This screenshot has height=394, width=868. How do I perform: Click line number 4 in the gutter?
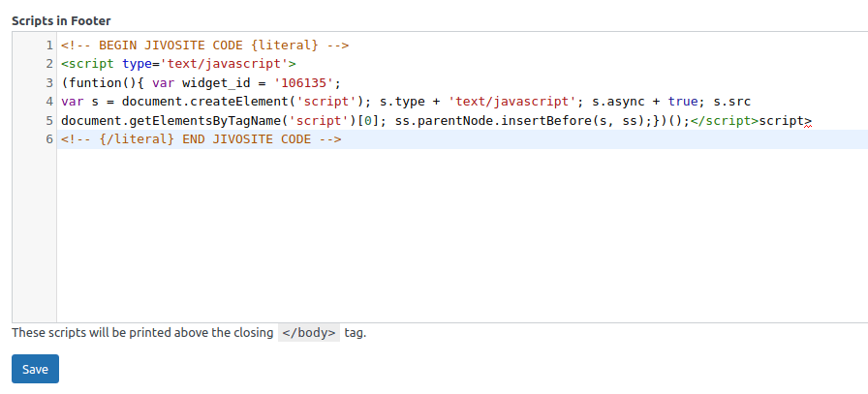[49, 102]
